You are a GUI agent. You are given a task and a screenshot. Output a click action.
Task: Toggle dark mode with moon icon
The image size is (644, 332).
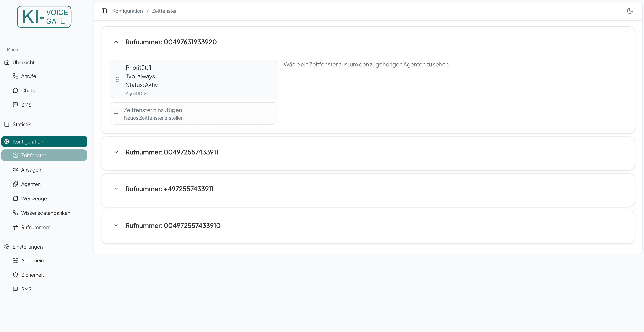point(630,11)
